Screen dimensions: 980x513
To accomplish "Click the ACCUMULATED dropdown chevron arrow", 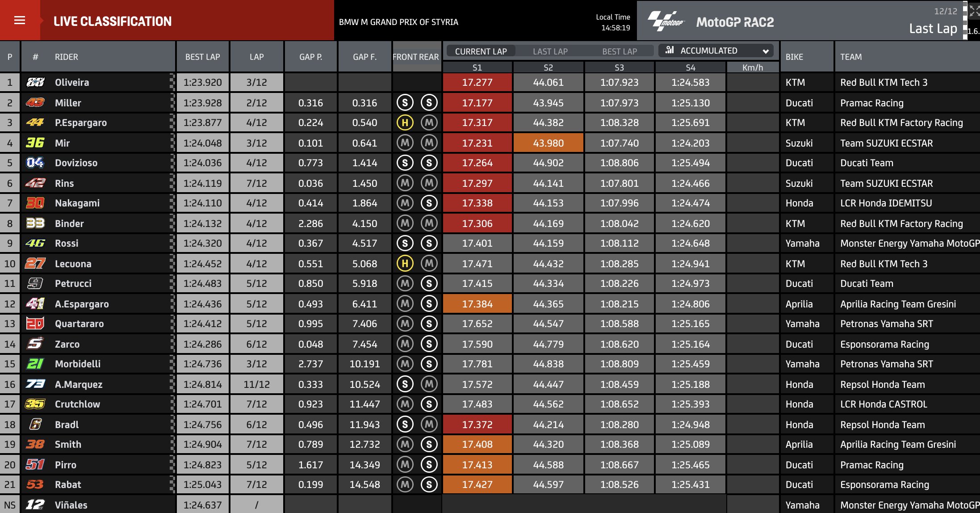I will [766, 51].
